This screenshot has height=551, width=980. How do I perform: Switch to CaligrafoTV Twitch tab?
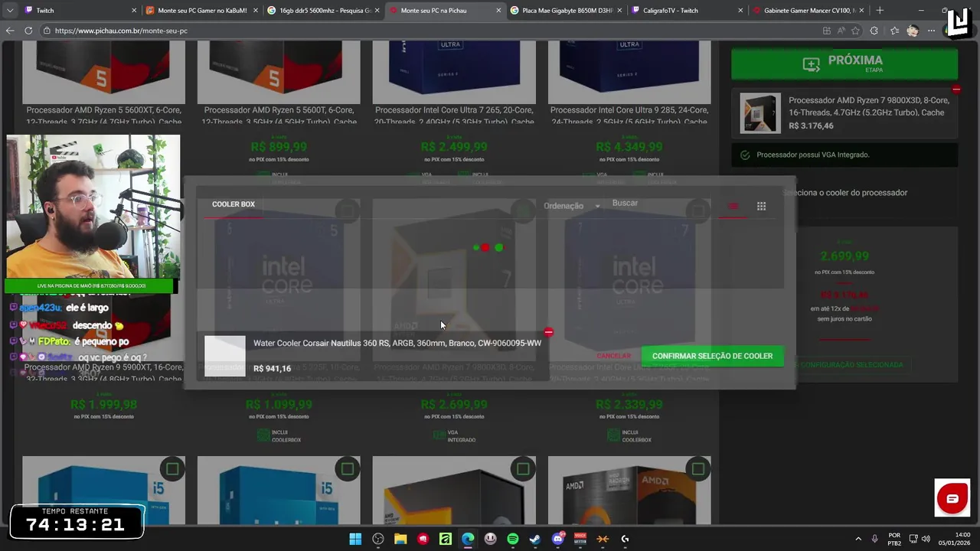(x=688, y=11)
